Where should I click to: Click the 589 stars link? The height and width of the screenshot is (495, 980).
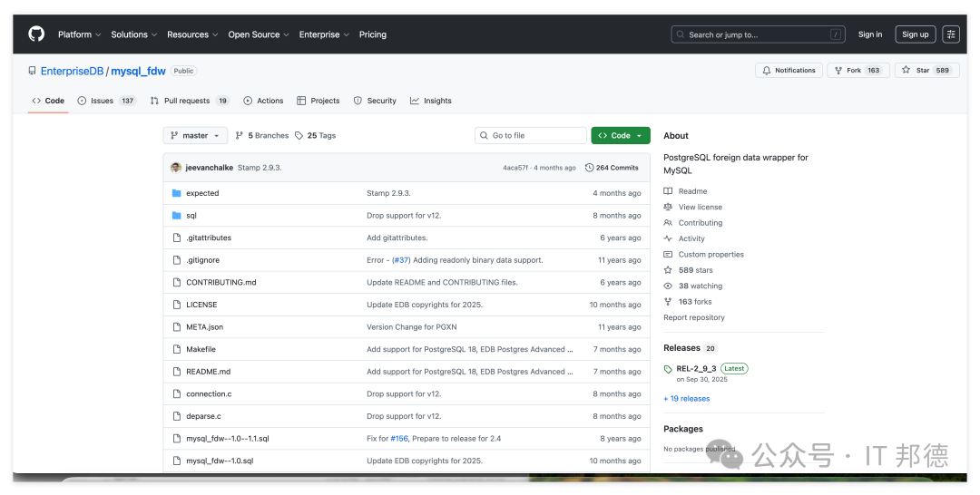[688, 270]
